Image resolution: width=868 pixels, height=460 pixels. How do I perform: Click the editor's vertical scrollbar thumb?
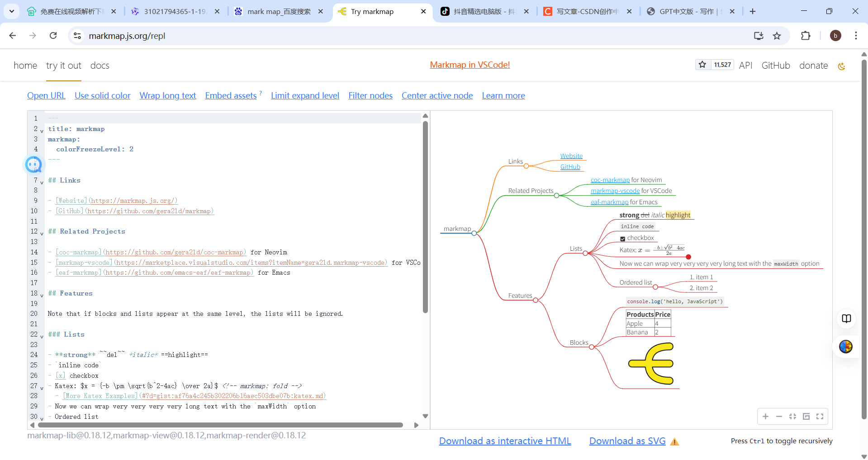pyautogui.click(x=425, y=217)
